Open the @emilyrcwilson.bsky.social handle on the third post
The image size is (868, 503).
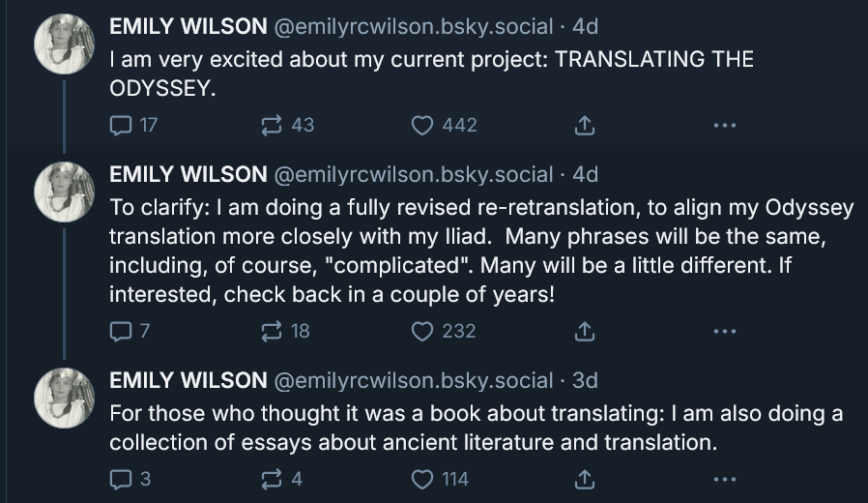(414, 380)
